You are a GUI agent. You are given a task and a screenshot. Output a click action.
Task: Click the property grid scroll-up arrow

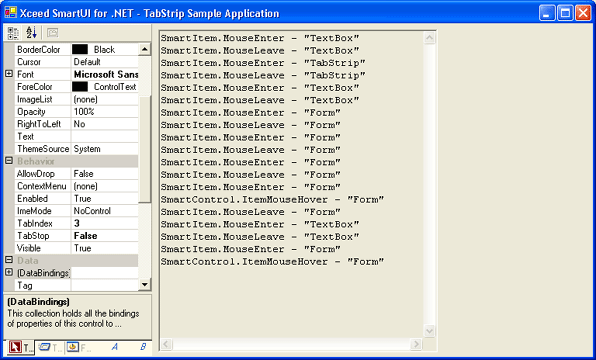[x=144, y=49]
